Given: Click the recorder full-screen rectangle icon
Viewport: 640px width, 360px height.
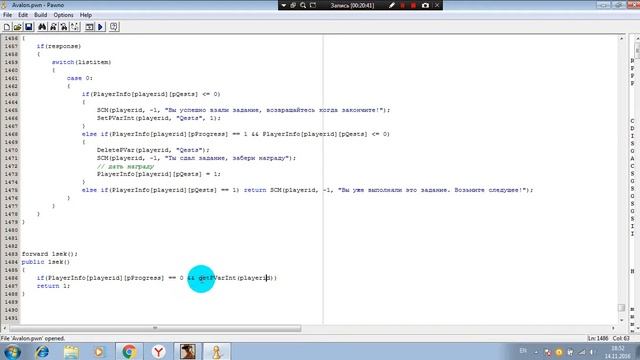Looking at the screenshot, I should pos(313,5).
